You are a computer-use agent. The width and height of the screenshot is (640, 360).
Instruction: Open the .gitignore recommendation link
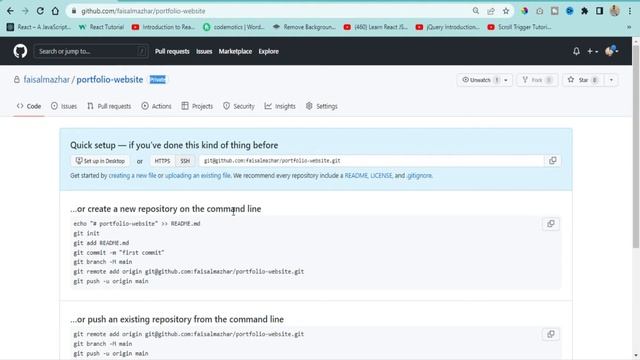[x=419, y=176]
